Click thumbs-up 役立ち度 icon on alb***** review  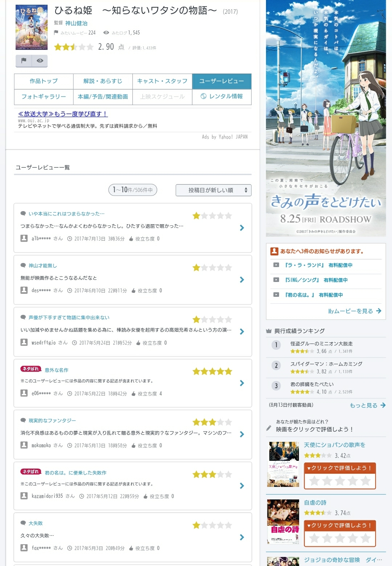(131, 238)
